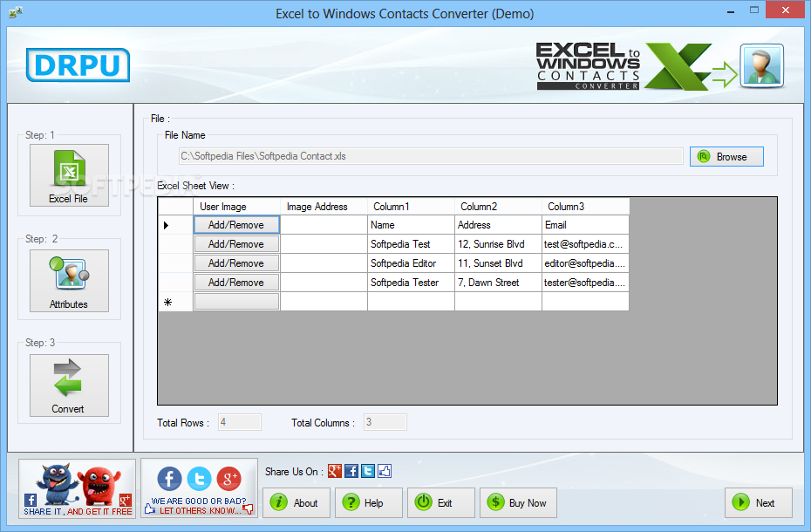The image size is (811, 532).
Task: Share on Google Plus small icon
Action: click(x=335, y=471)
